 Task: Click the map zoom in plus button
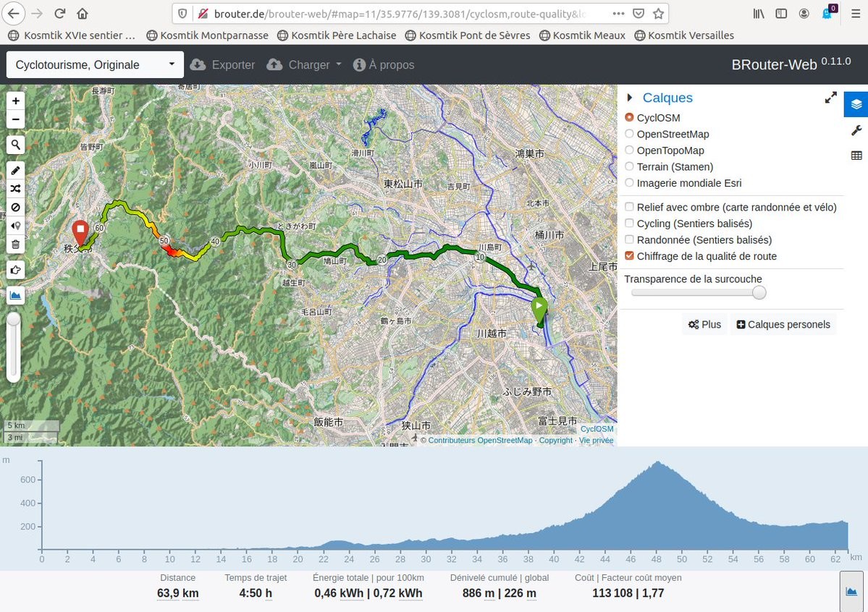pyautogui.click(x=15, y=101)
